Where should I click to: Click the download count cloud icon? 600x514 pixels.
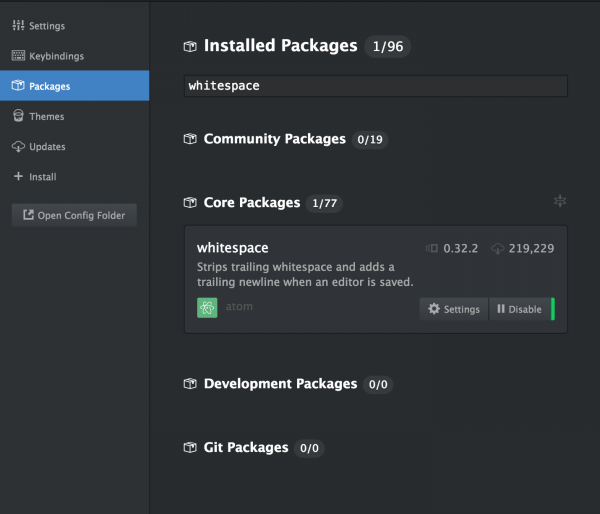[x=498, y=248]
